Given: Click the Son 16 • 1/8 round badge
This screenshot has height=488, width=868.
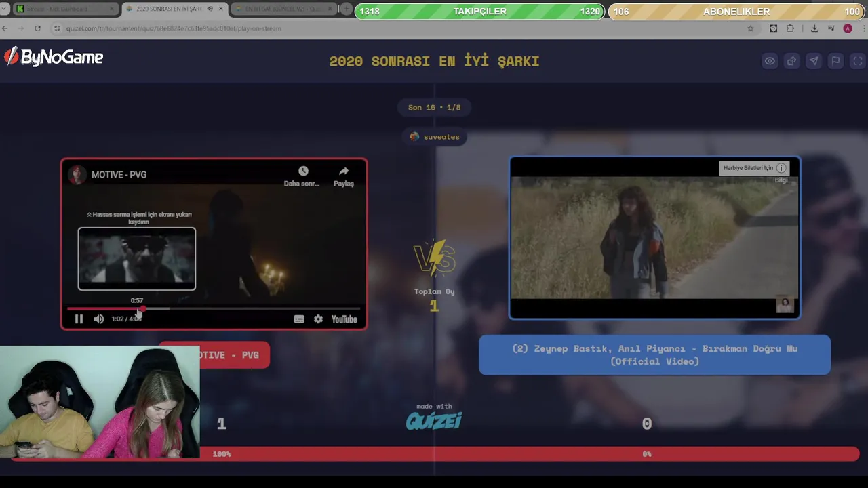Looking at the screenshot, I should [434, 108].
